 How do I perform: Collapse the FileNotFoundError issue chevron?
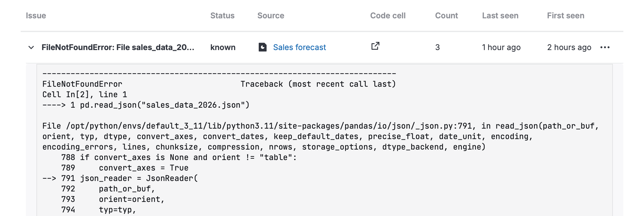pos(31,47)
